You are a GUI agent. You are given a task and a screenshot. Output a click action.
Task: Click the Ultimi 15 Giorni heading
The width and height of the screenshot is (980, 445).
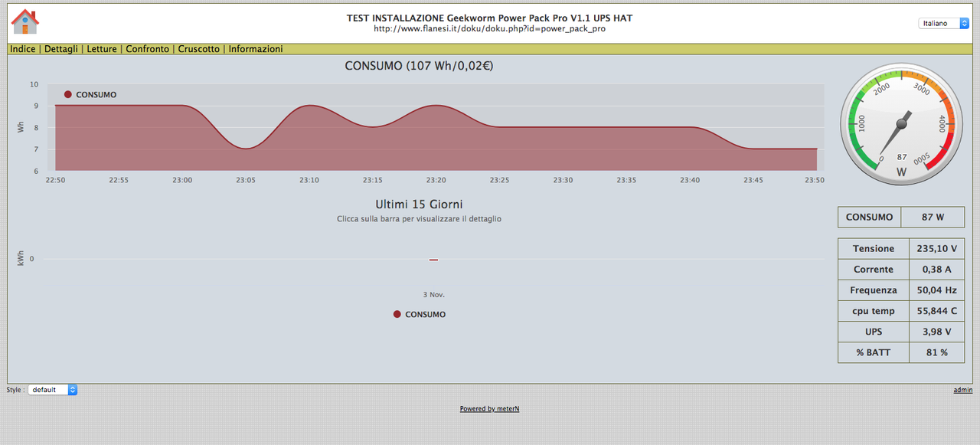click(x=419, y=205)
